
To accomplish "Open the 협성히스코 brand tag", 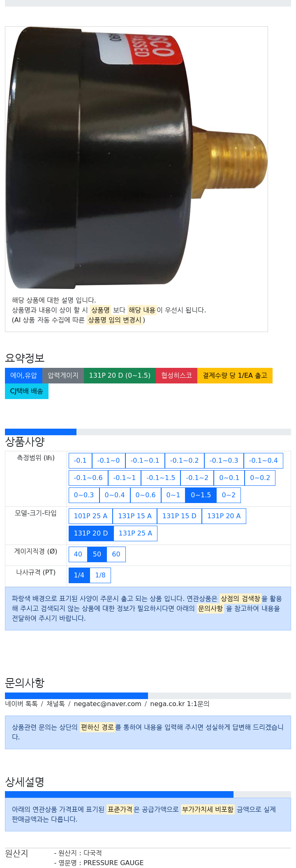I will [x=176, y=376].
